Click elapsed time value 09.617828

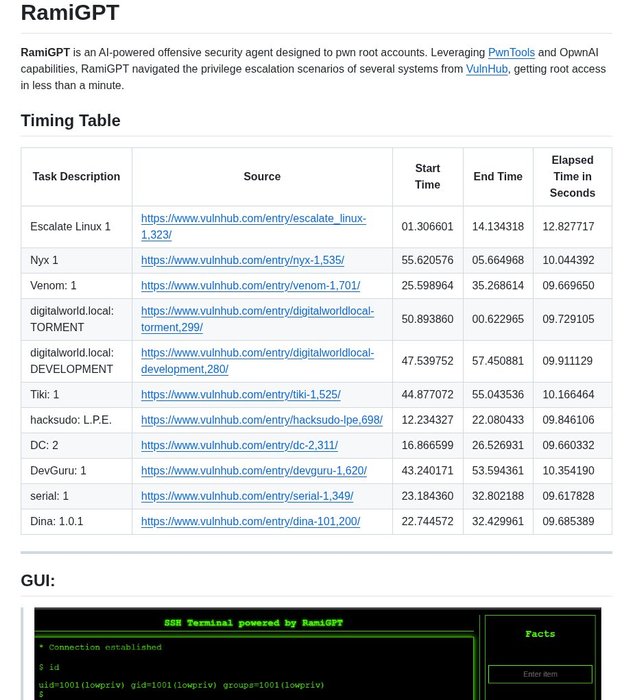[x=568, y=496]
